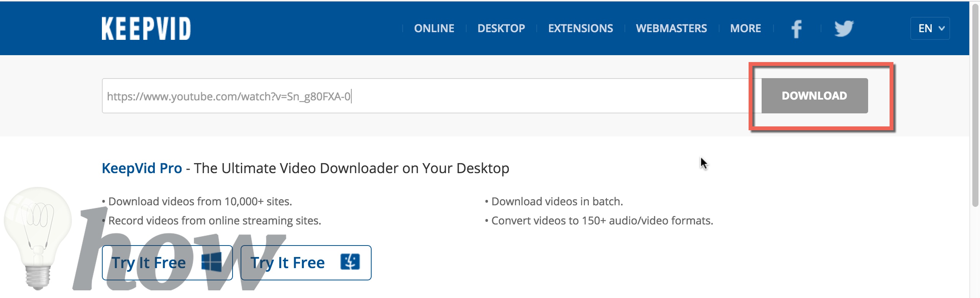The height and width of the screenshot is (298, 980).
Task: Select text 'Convert videos to 150+ audio/video formats.'
Action: click(x=602, y=221)
